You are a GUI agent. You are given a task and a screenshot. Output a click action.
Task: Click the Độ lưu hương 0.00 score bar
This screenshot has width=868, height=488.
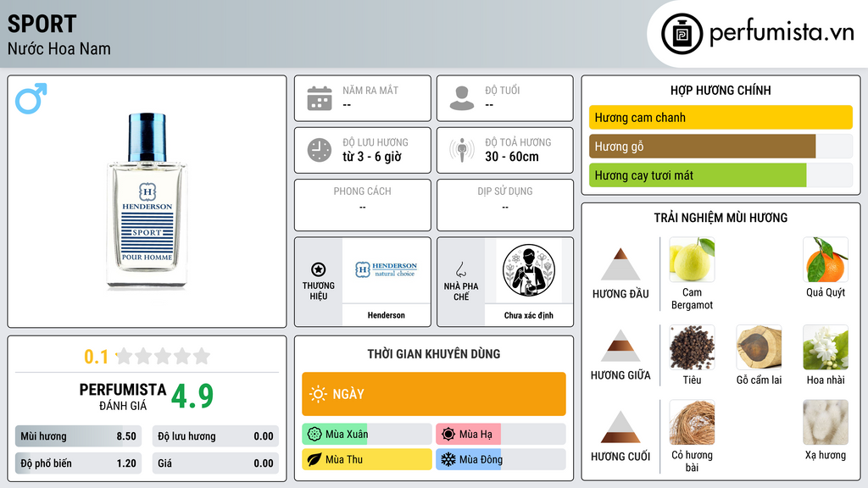[215, 436]
